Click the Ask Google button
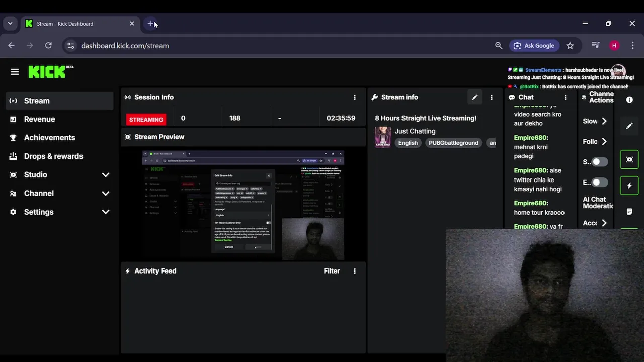Viewport: 644px width, 362px height. (x=534, y=45)
